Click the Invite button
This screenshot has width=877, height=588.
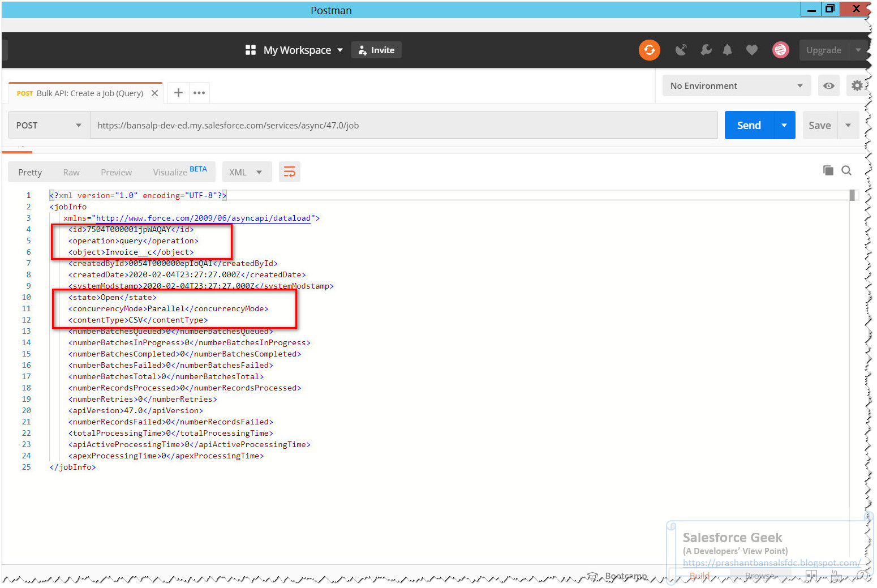click(376, 50)
